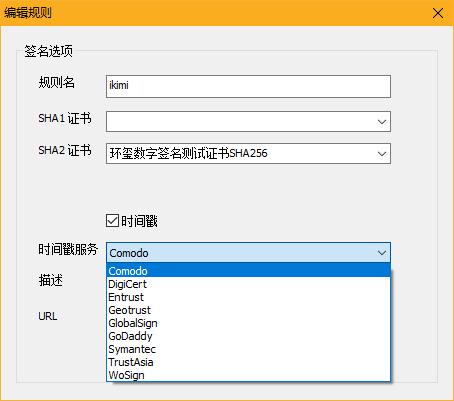Viewport: 454px width, 401px height.
Task: Choose WoSign from the timestamp list
Action: pyautogui.click(x=248, y=375)
